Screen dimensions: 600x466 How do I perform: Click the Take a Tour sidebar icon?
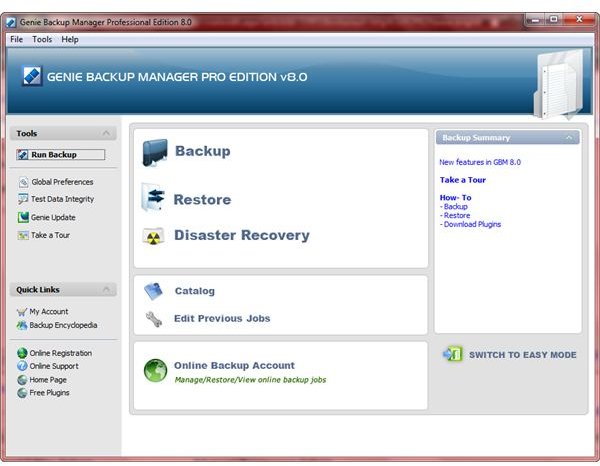(23, 235)
